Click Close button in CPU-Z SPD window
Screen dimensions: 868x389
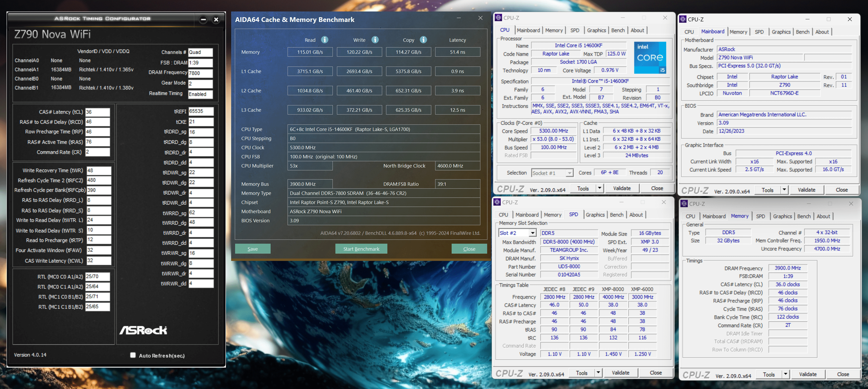pos(655,373)
